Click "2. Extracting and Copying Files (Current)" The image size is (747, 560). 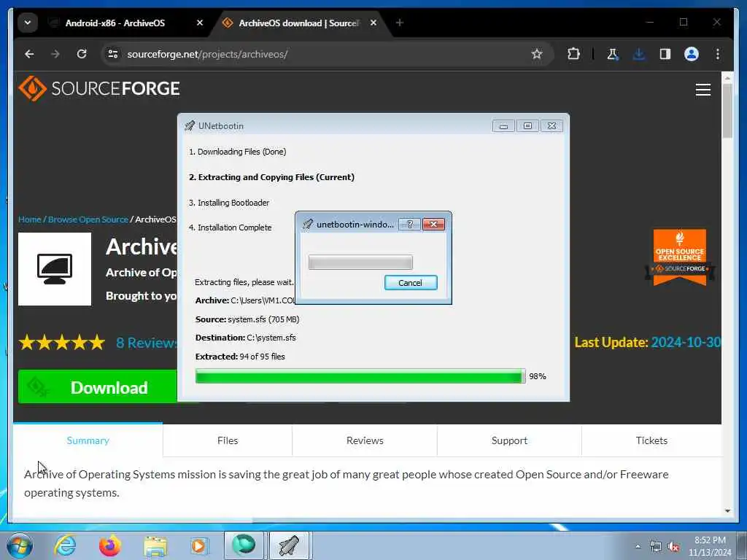[271, 177]
